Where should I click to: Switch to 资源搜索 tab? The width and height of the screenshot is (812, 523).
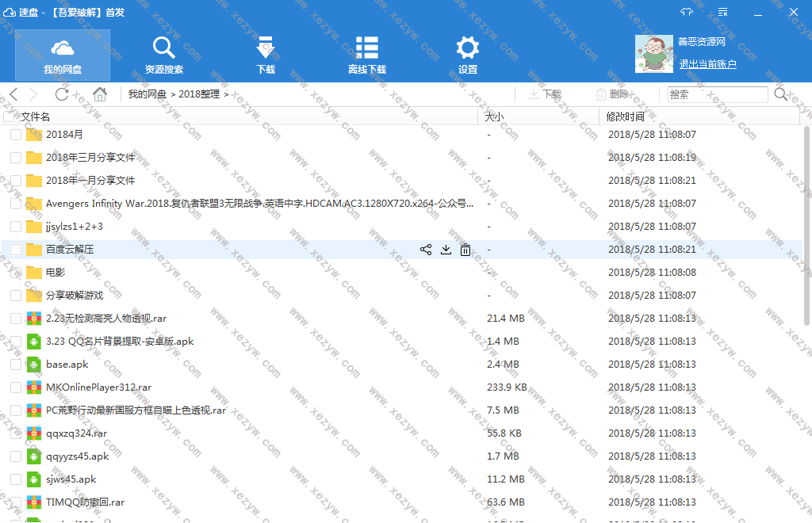click(x=164, y=55)
